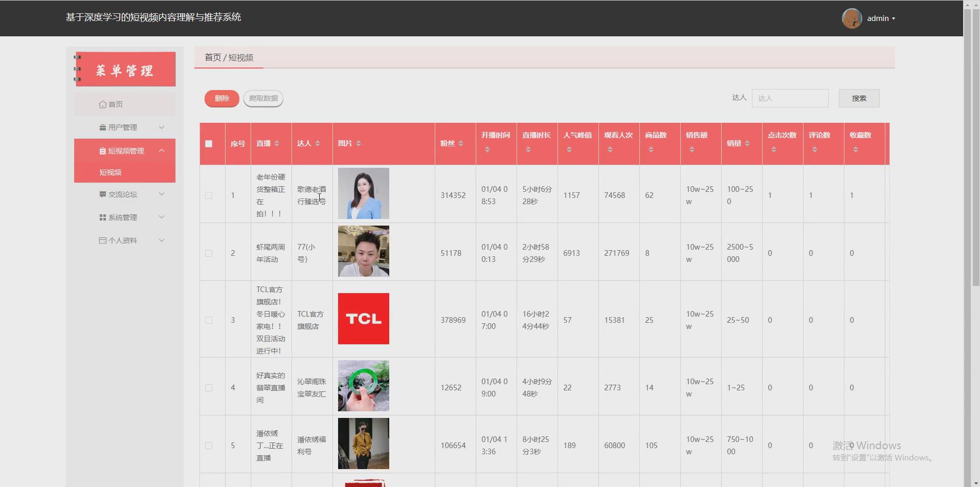The image size is (980, 487).
Task: Check the checkbox for row 2
Action: (209, 253)
